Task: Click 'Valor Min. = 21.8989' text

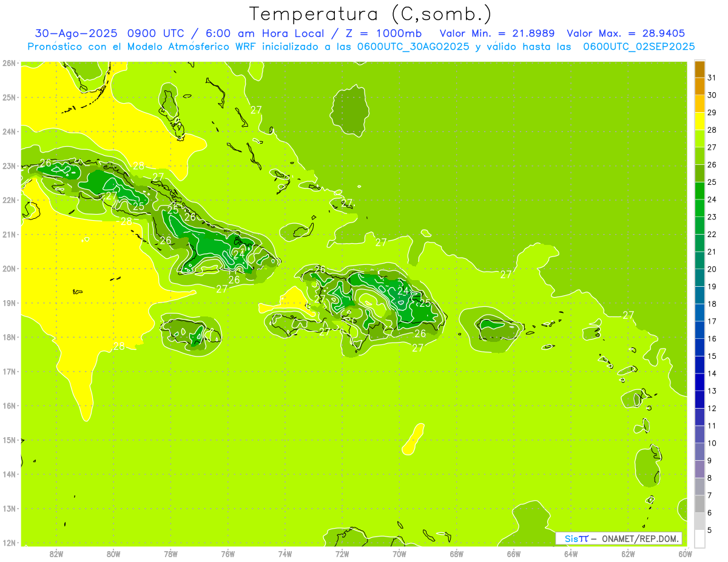Action: pos(497,33)
